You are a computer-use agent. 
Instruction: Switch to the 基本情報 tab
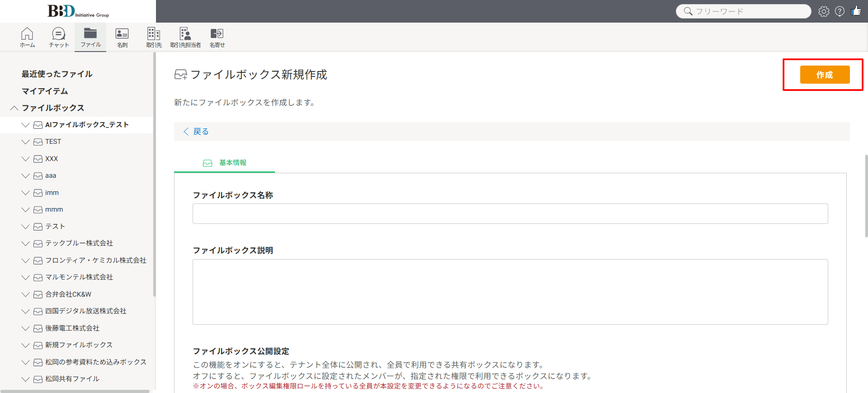[x=225, y=163]
